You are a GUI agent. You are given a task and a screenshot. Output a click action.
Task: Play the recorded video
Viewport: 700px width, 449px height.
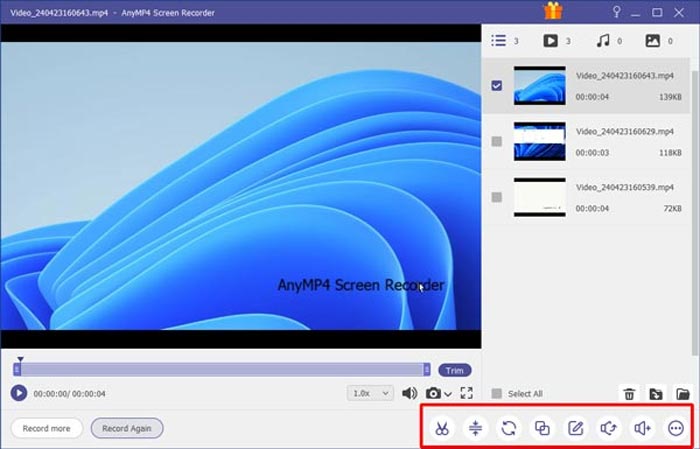[19, 393]
